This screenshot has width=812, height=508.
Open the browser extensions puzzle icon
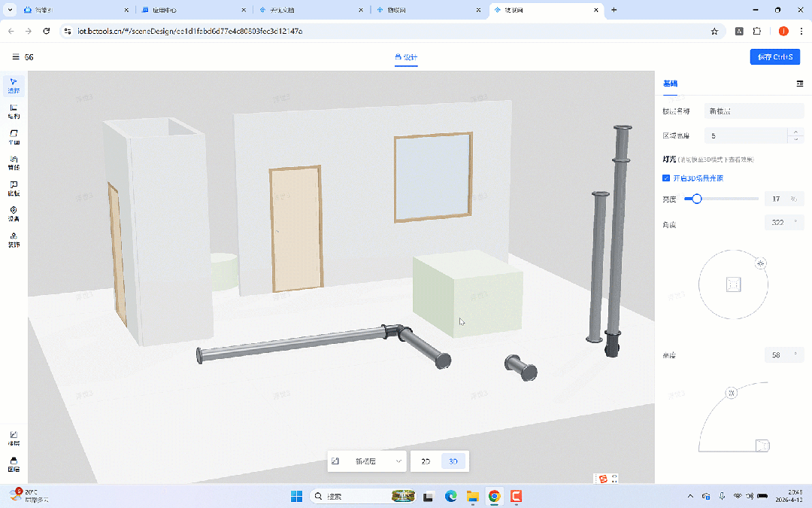[x=757, y=31]
